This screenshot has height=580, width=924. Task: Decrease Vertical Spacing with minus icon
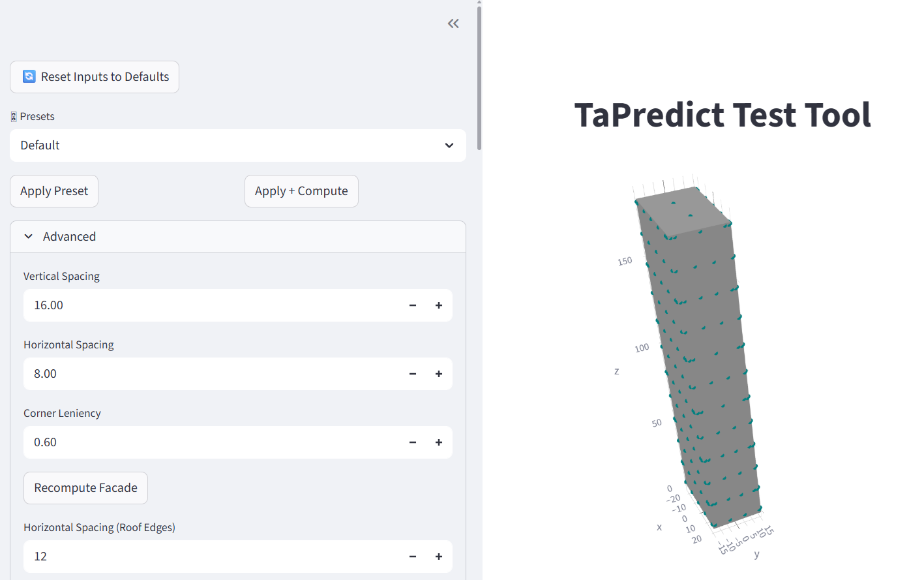point(413,305)
